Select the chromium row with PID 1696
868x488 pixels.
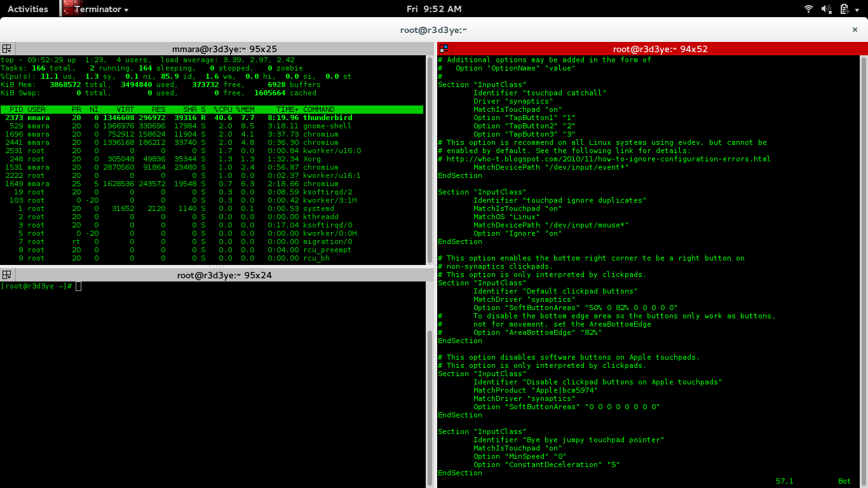[x=212, y=134]
